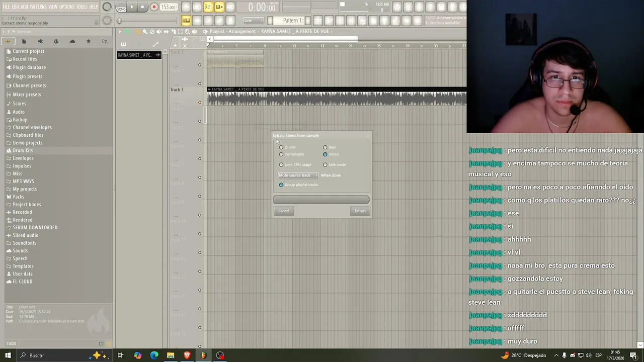Screen dimensions: 644x362
Task: Open the OPTIONS menu
Action: [x=67, y=7]
